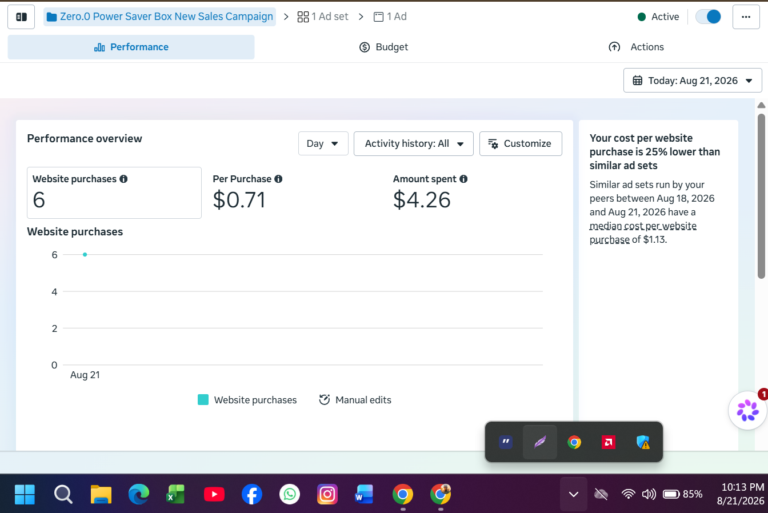This screenshot has height=513, width=768.
Task: Open WhatsApp from the taskbar
Action: click(x=289, y=494)
